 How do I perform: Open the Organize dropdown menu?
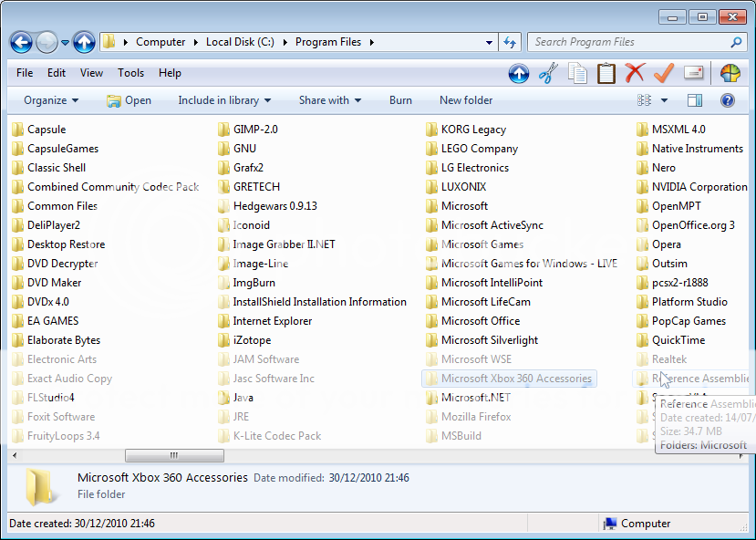point(51,99)
